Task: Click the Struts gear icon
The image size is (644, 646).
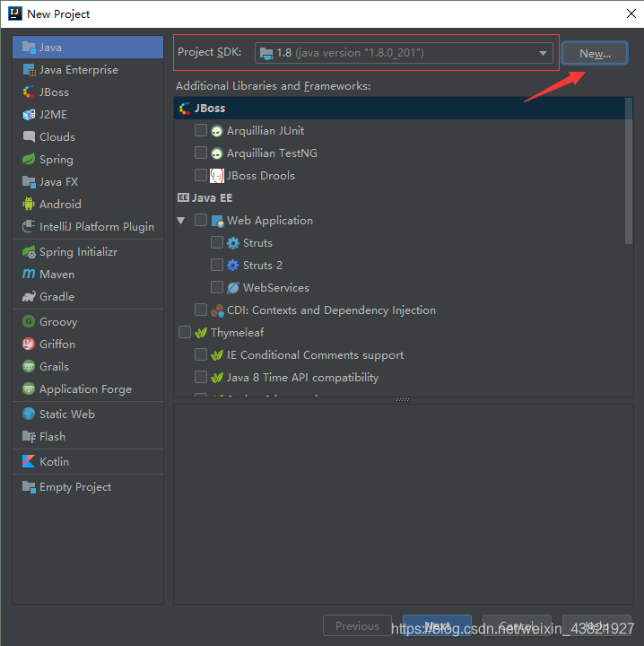Action: pos(233,243)
